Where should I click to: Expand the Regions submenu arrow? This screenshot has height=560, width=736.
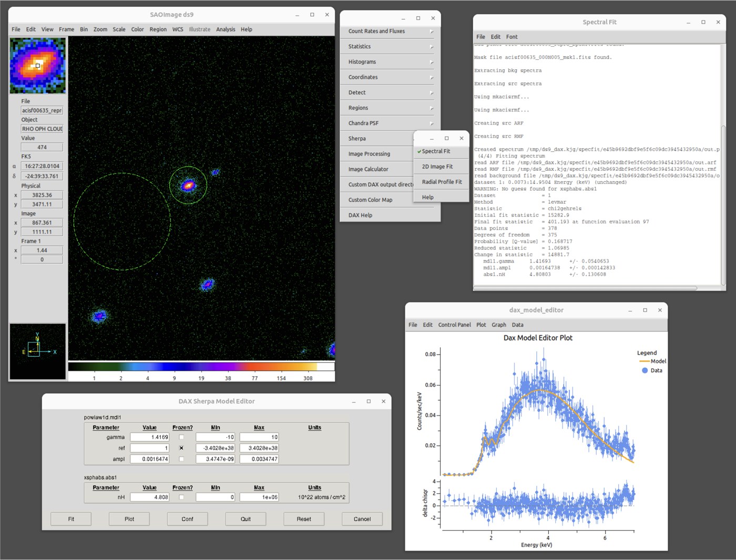coord(432,108)
